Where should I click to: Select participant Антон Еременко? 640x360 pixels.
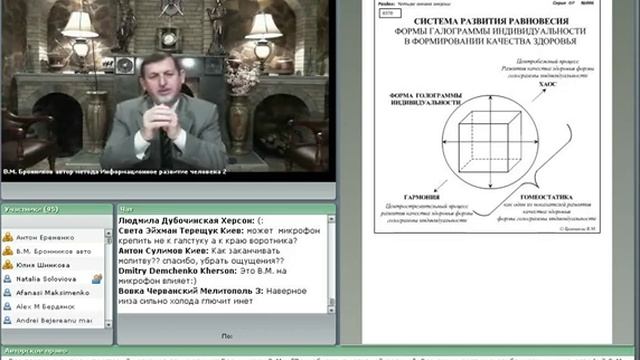click(x=53, y=237)
